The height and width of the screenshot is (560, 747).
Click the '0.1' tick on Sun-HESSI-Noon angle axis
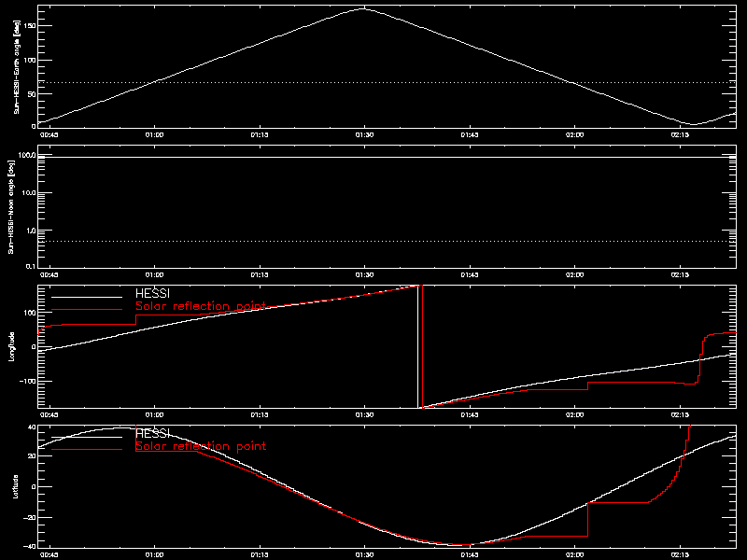pyautogui.click(x=30, y=266)
